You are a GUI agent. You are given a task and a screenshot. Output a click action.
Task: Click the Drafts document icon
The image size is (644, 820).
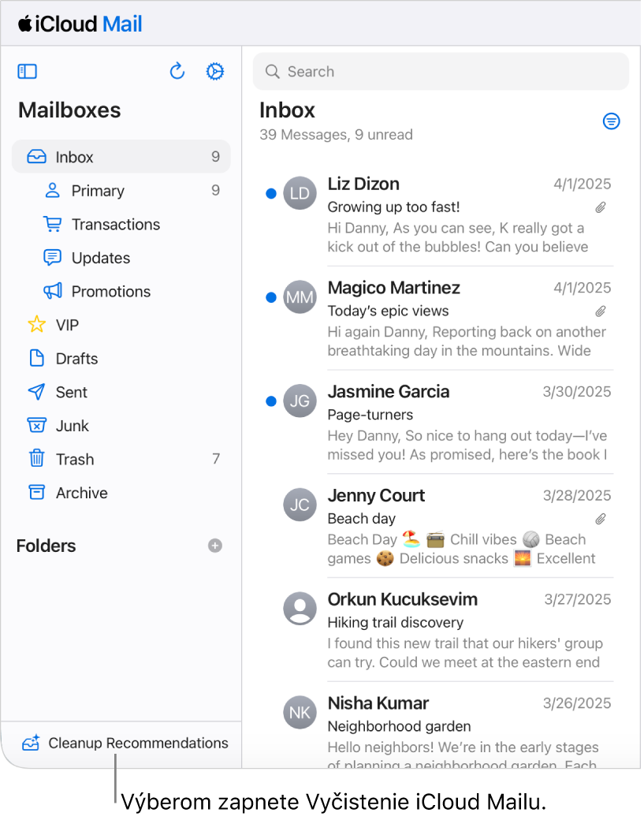pos(36,359)
